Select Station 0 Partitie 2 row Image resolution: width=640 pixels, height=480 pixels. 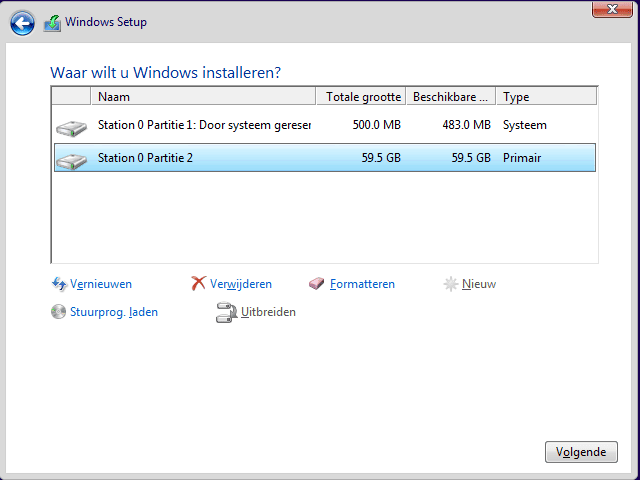(325, 158)
